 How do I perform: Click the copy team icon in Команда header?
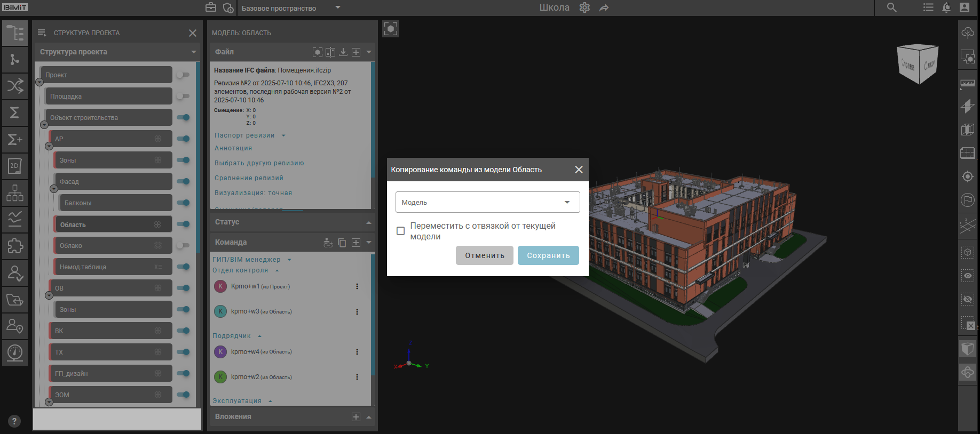click(342, 243)
